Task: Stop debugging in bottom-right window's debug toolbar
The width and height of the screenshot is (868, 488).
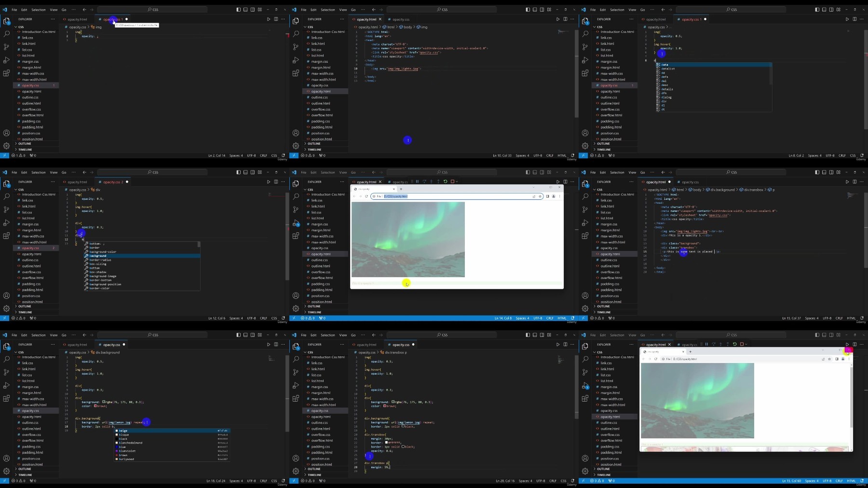Action: (x=742, y=344)
